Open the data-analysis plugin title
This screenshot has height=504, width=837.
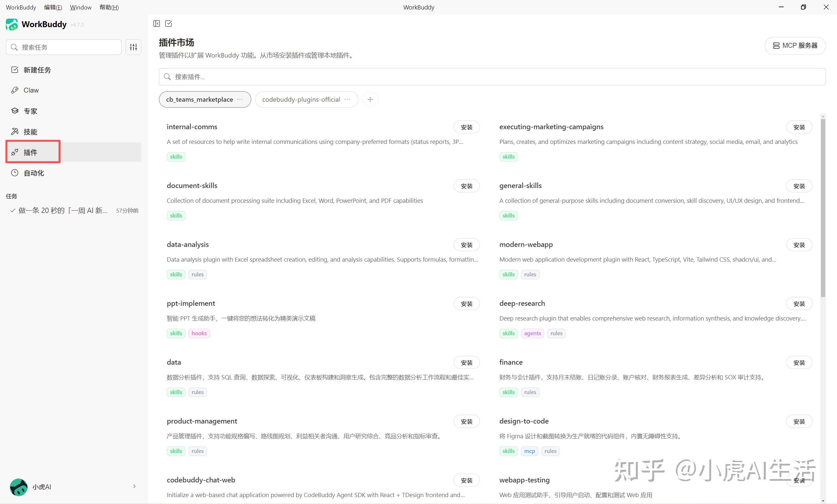[187, 245]
